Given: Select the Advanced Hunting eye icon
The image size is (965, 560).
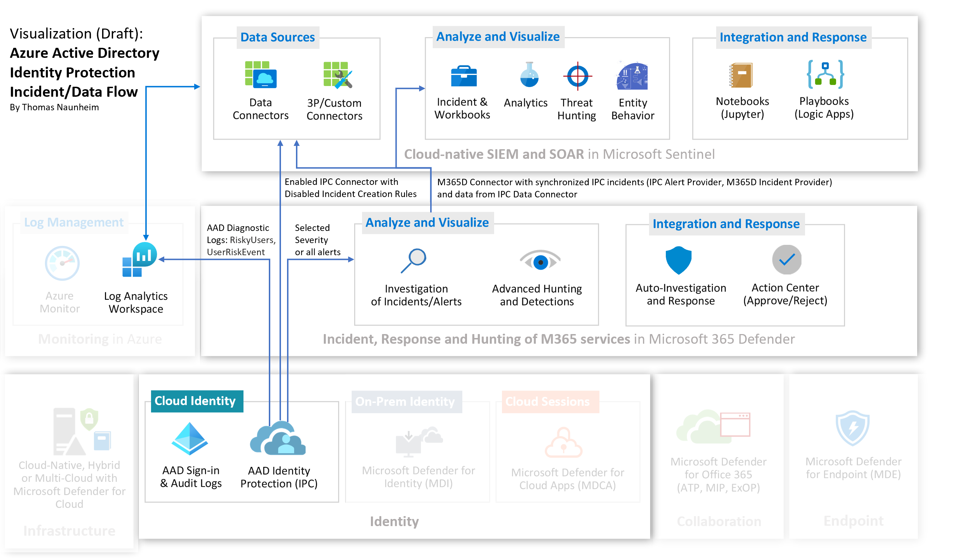Looking at the screenshot, I should click(x=540, y=260).
